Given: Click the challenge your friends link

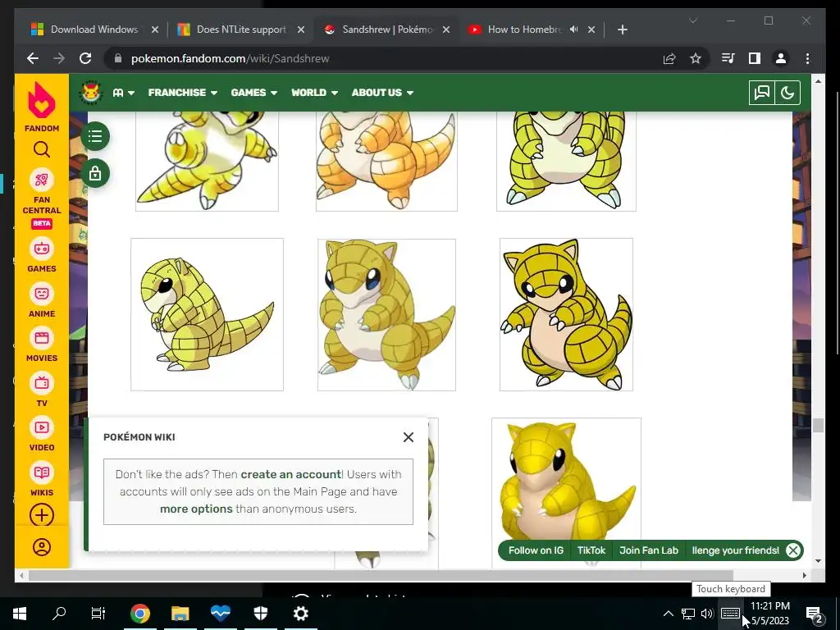Looking at the screenshot, I should tap(735, 550).
